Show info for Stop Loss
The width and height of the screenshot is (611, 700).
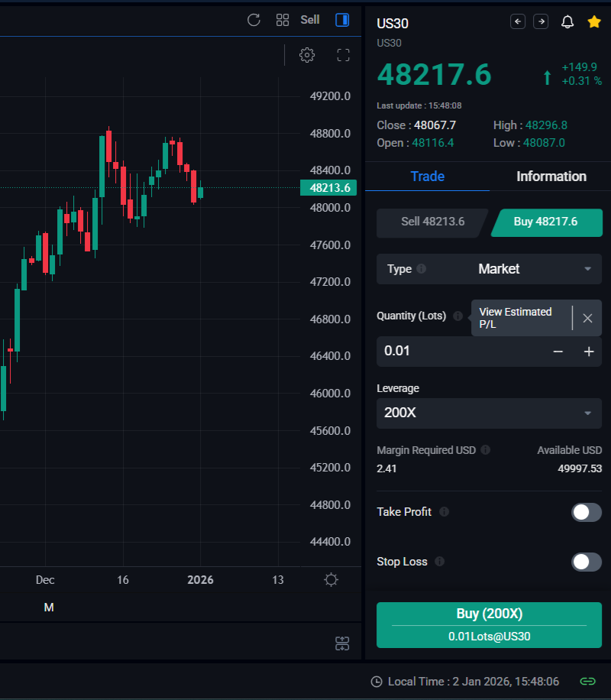click(440, 562)
